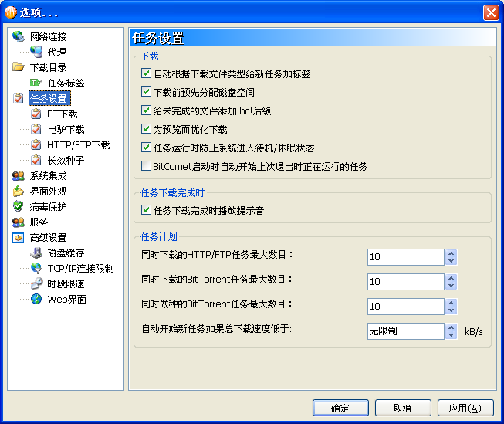Click the 系统集成 people icon

pyautogui.click(x=19, y=175)
